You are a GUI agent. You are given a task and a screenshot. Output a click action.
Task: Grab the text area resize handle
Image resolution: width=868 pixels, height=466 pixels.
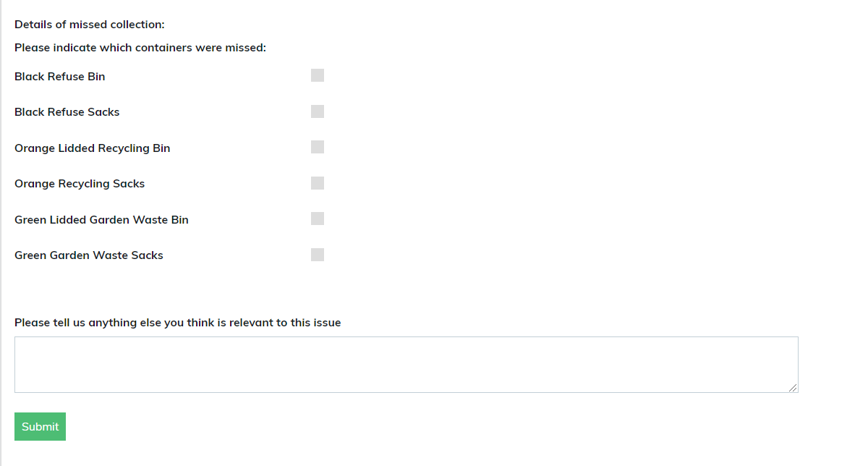793,388
